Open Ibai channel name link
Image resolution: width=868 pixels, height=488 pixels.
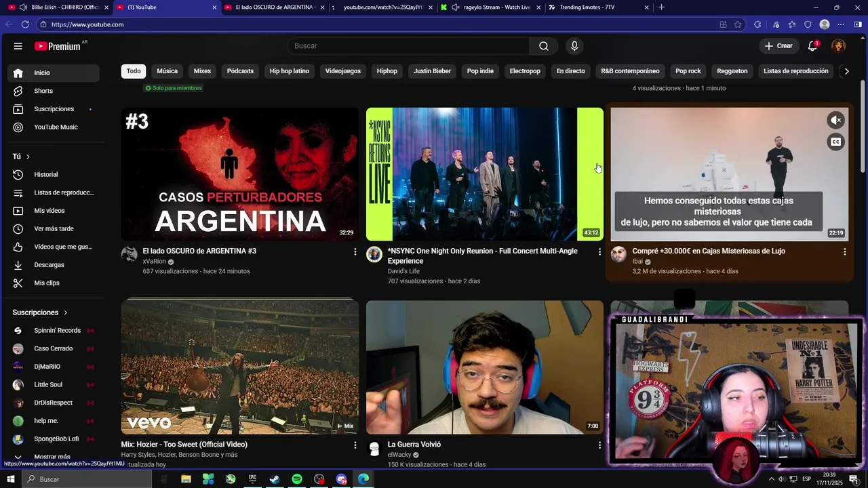[x=637, y=262]
